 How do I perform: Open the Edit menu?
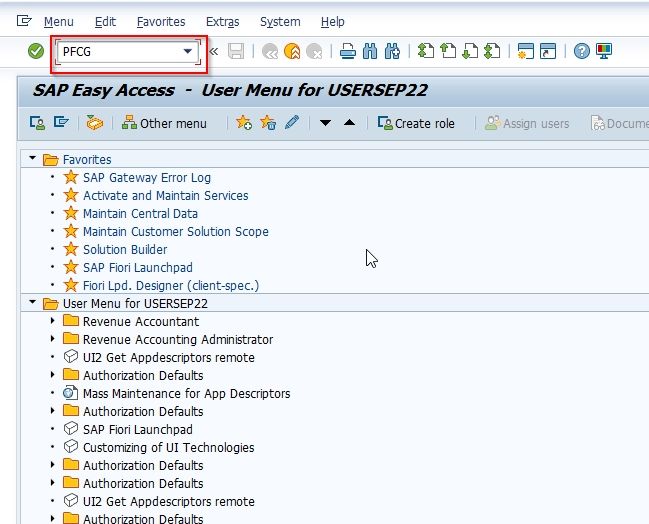tap(105, 22)
